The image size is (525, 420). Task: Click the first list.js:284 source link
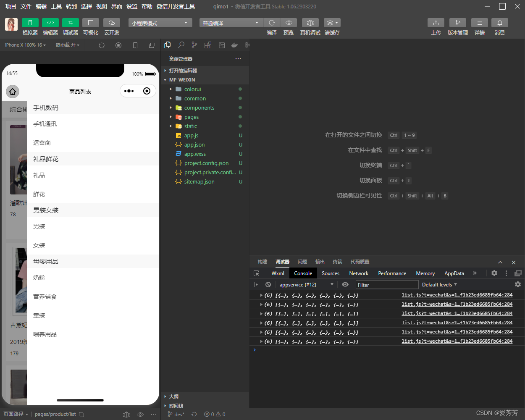coord(457,295)
